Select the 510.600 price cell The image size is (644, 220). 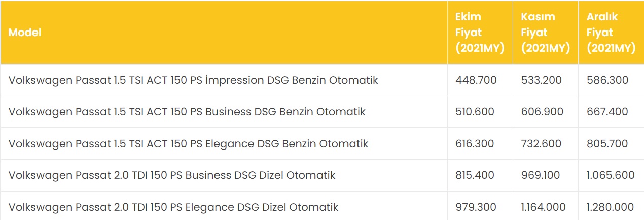pos(475,112)
